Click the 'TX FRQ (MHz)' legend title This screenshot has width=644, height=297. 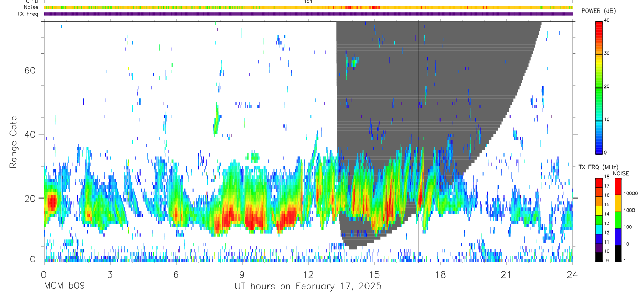(598, 167)
